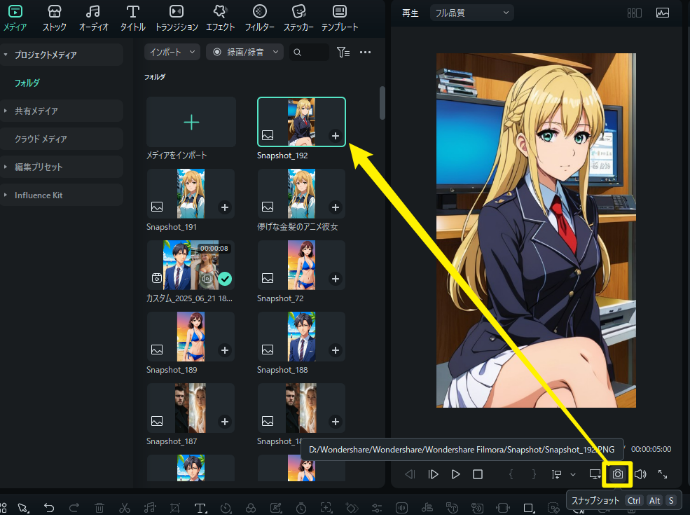
Task: Open the トランジション tab
Action: click(176, 18)
